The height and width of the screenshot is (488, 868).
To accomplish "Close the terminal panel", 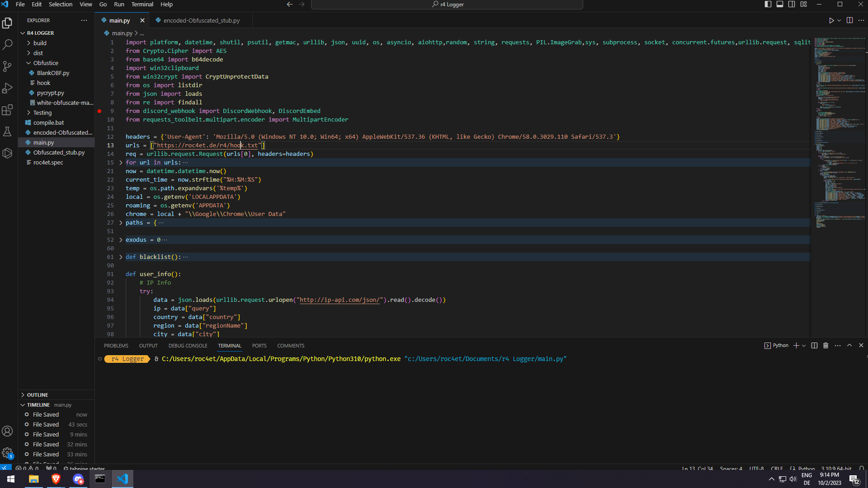I will [861, 346].
